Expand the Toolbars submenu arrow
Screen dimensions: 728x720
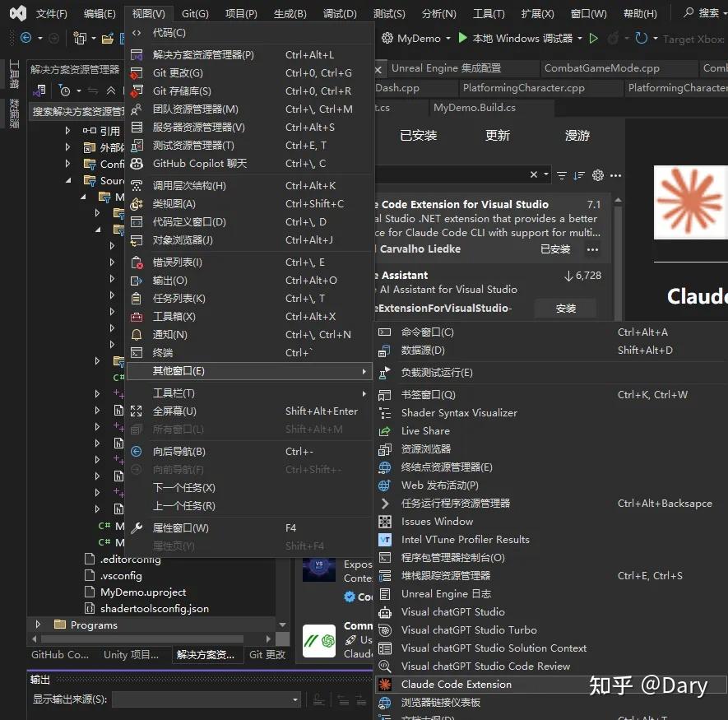coord(364,394)
